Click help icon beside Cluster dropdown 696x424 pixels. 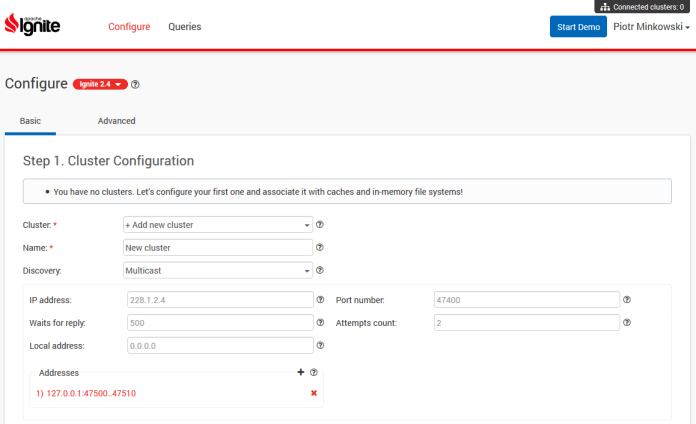coord(320,225)
